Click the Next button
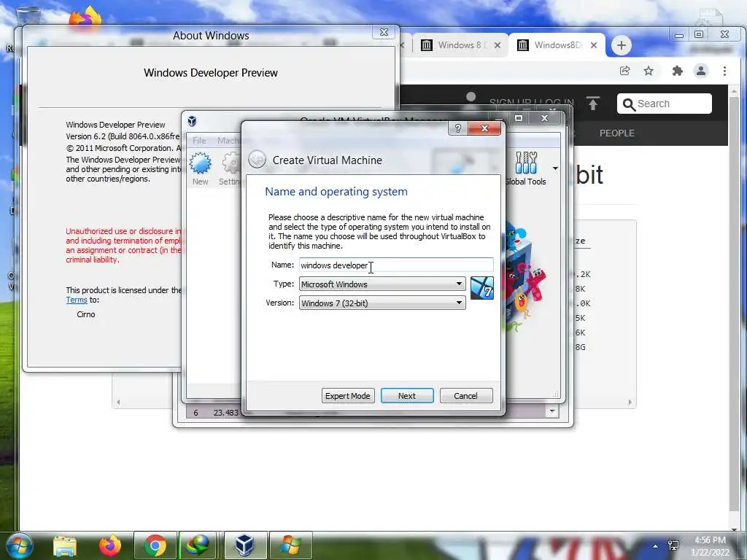 click(x=407, y=396)
